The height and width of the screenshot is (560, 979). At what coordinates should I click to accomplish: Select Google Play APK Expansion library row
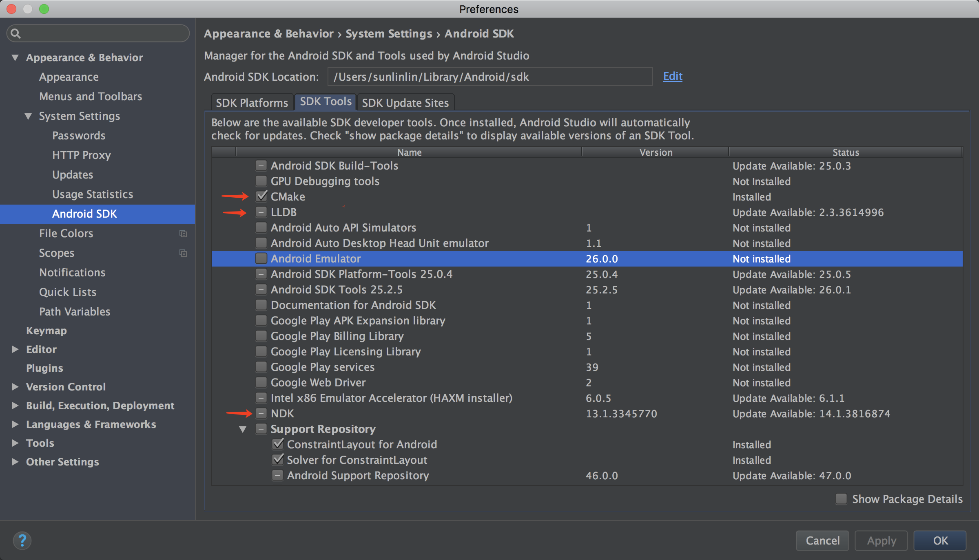click(x=587, y=320)
